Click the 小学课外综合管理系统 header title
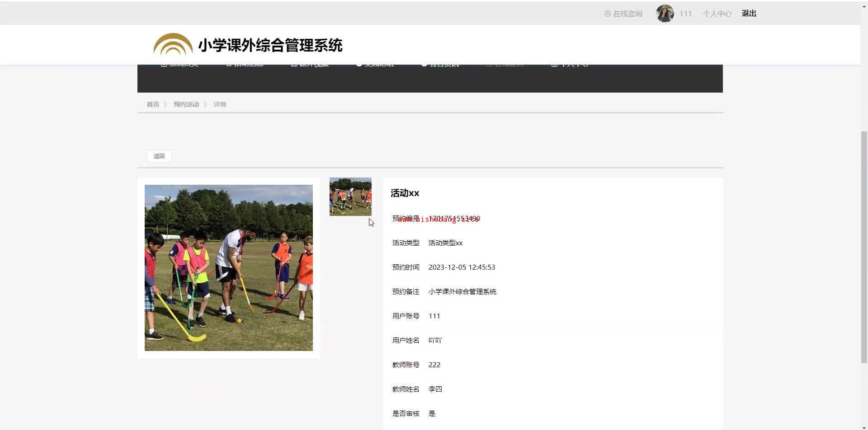868x430 pixels. [270, 45]
